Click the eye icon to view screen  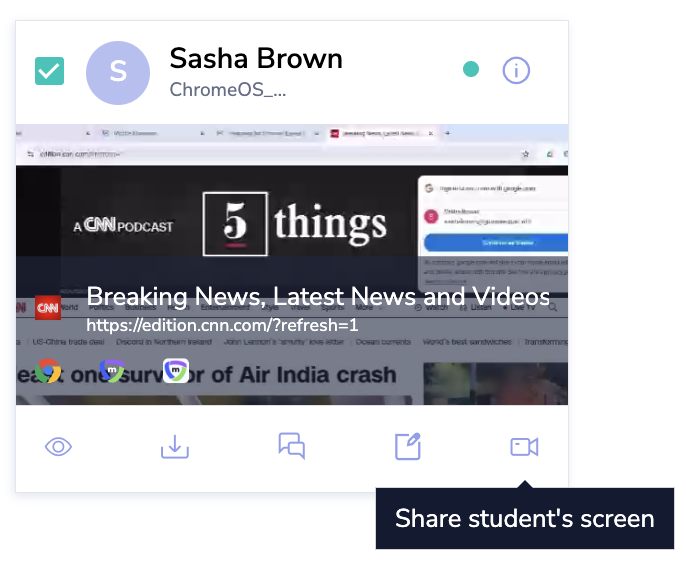[x=59, y=447]
